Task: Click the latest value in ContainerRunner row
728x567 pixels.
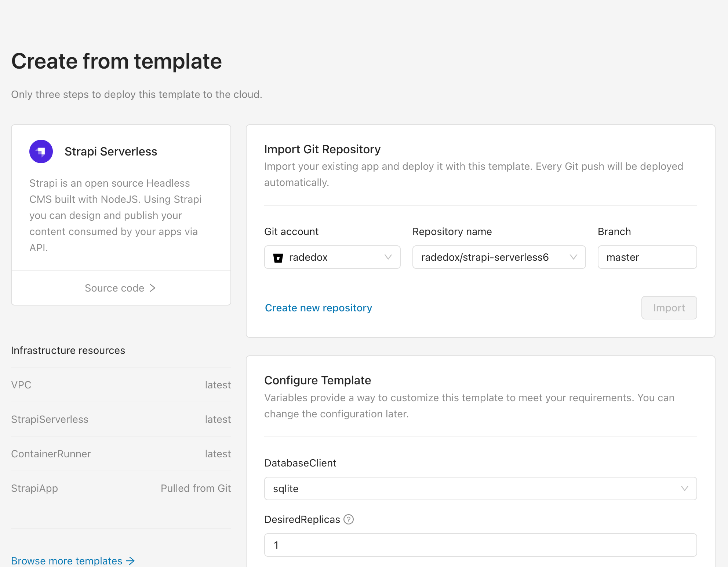Action: coord(218,454)
